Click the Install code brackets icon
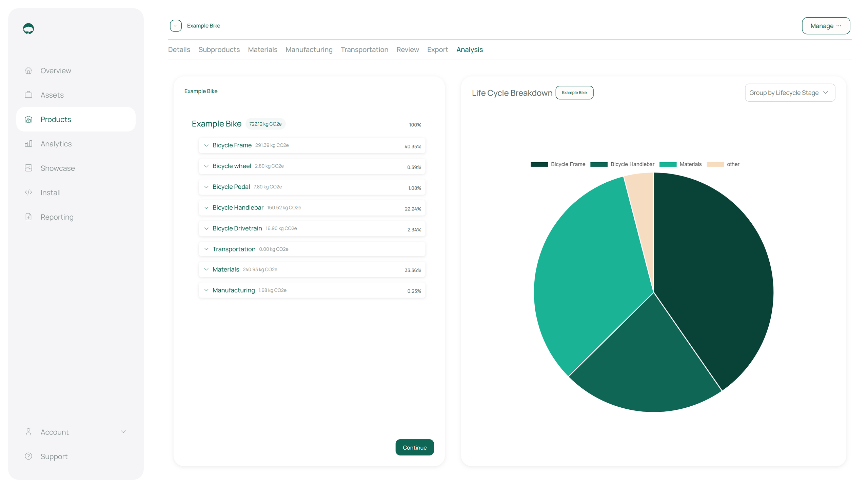The height and width of the screenshot is (488, 868). point(28,192)
